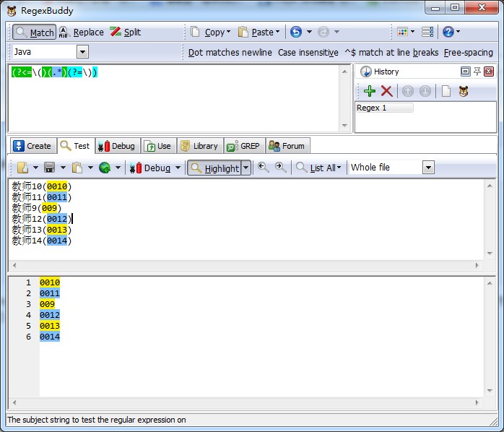Click regex editor scrollbar up arrow
The width and height of the screenshot is (504, 432).
345,72
